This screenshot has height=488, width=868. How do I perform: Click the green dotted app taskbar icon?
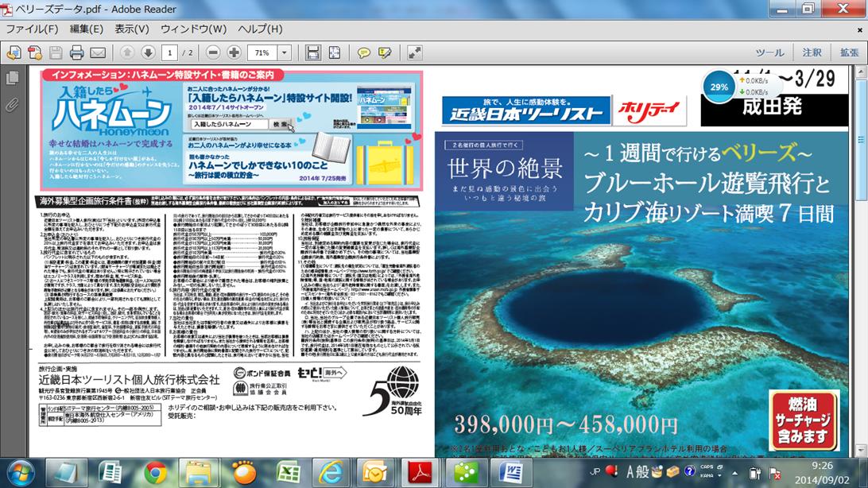click(466, 474)
